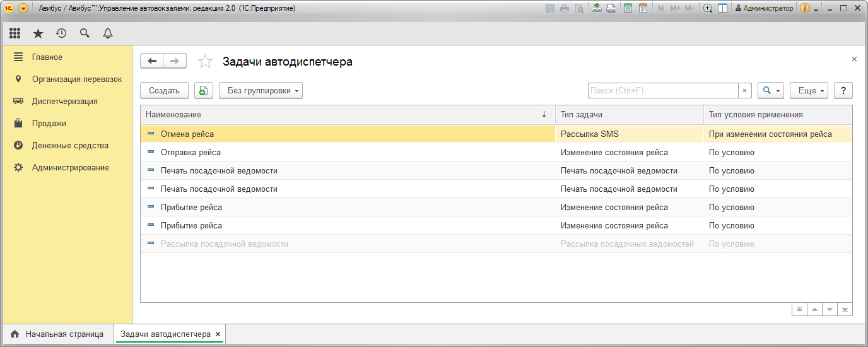The image size is (868, 347).
Task: Expand the Без группировки dropdown
Action: [x=261, y=91]
